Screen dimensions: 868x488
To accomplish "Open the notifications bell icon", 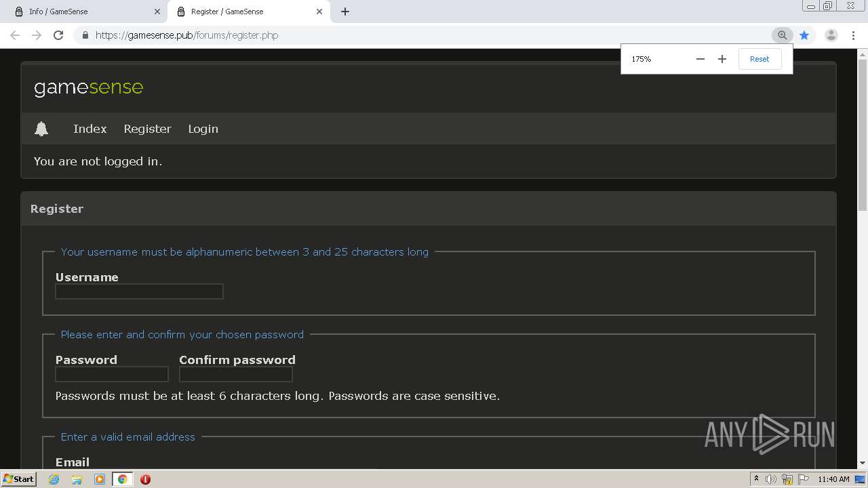I will (41, 129).
